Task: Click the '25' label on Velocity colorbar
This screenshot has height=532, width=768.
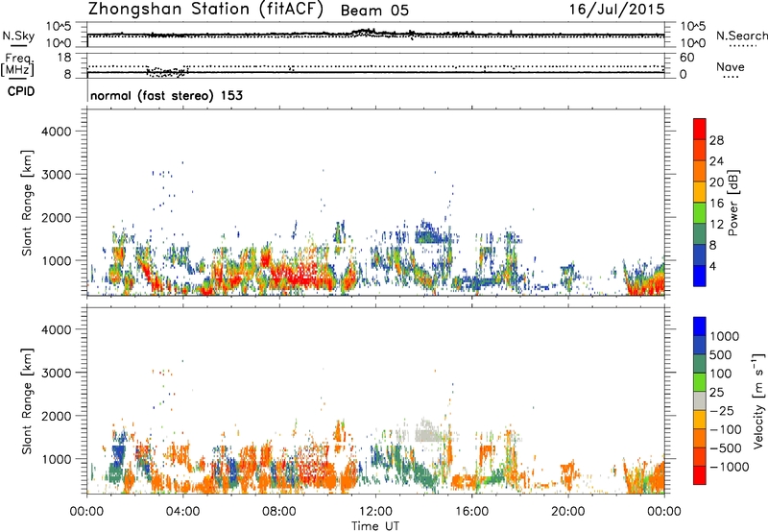Action: (716, 393)
